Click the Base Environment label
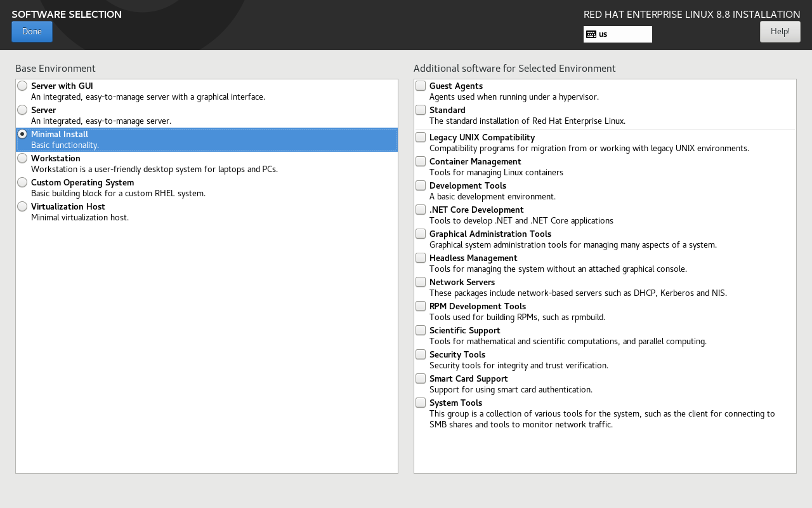 55,68
